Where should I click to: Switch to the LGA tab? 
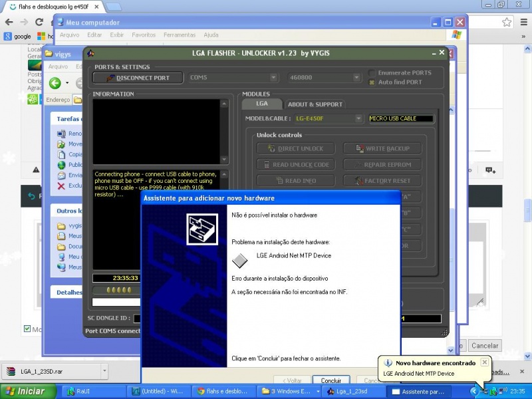point(262,104)
